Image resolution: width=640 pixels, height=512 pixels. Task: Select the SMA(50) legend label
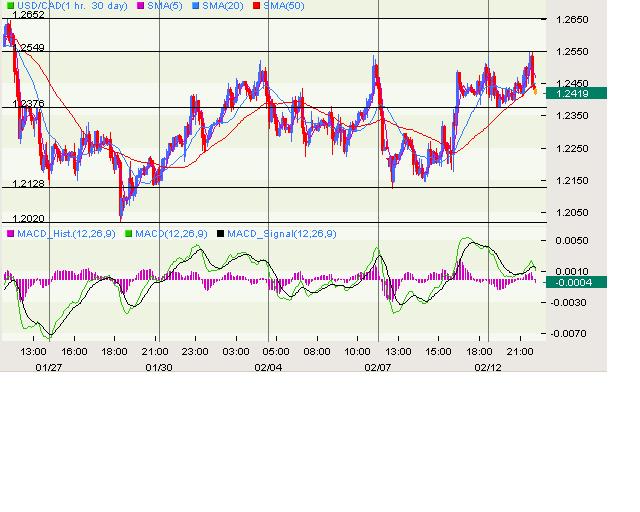284,6
